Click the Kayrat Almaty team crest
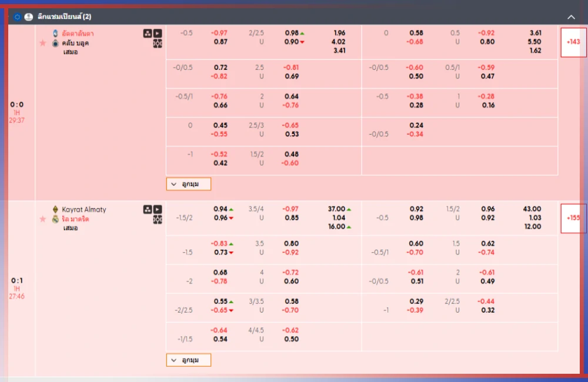 pos(55,209)
